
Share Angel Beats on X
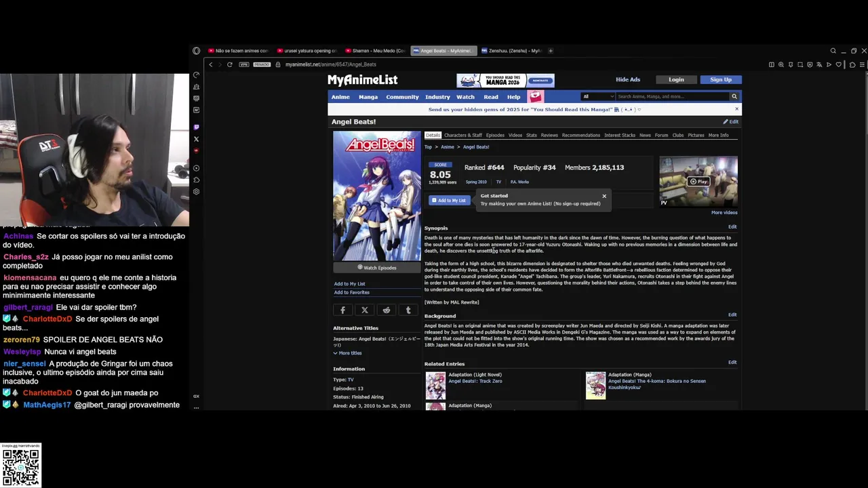(x=365, y=310)
